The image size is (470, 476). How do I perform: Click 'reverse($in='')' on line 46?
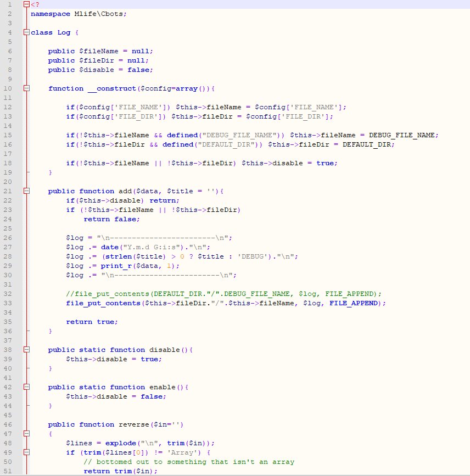click(x=151, y=424)
